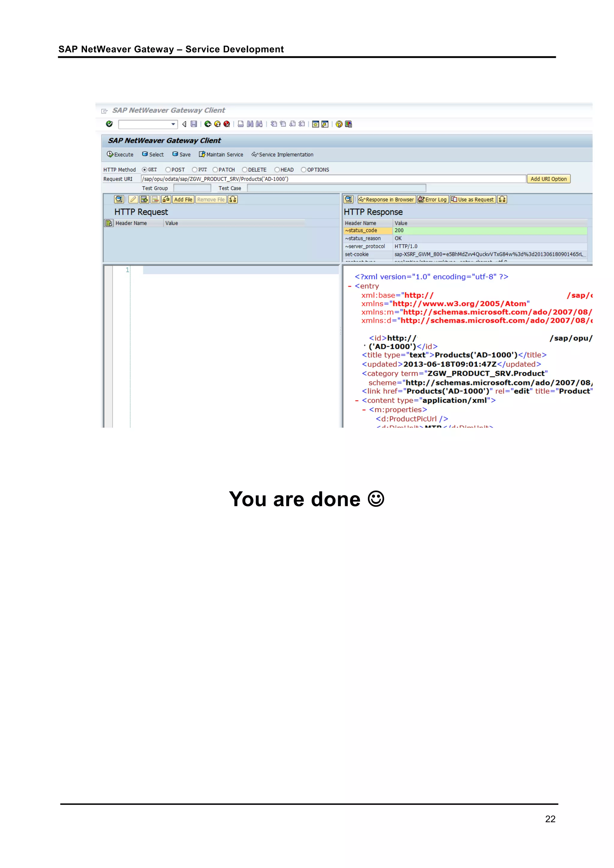Click the Customize Local Layout icon
This screenshot has width=614, height=868.
pyautogui.click(x=348, y=124)
